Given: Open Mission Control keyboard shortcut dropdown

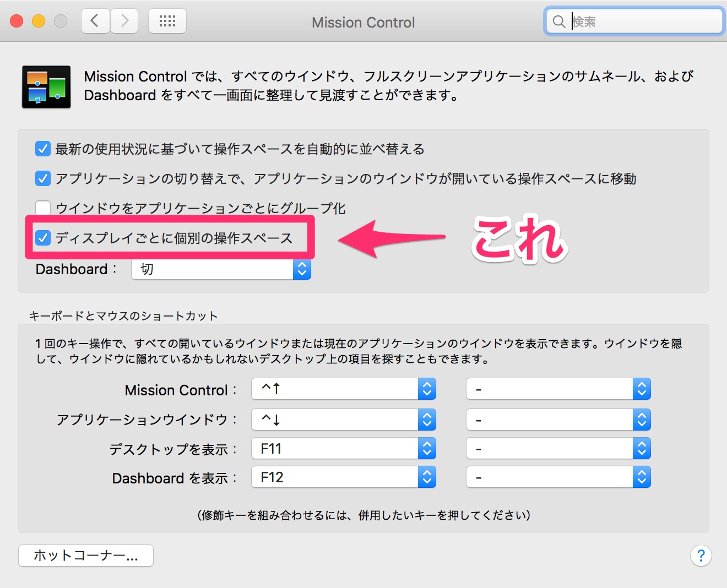Looking at the screenshot, I should point(343,389).
